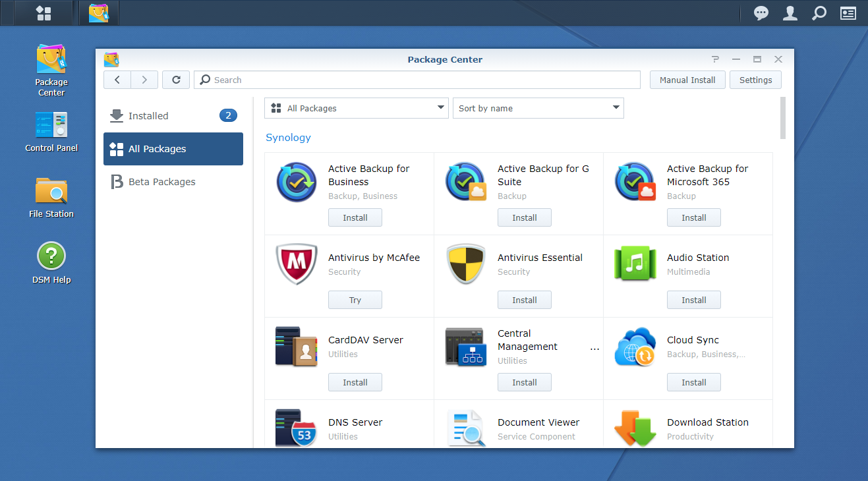Click the package list vertical scrollbar
The image size is (868, 481).
click(x=782, y=119)
